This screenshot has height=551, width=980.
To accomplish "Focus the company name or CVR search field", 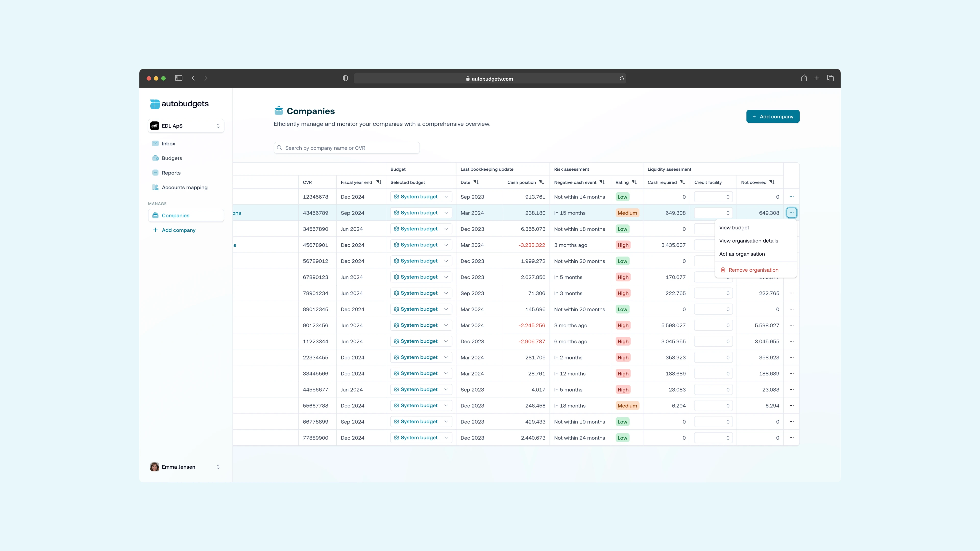I will pyautogui.click(x=347, y=148).
